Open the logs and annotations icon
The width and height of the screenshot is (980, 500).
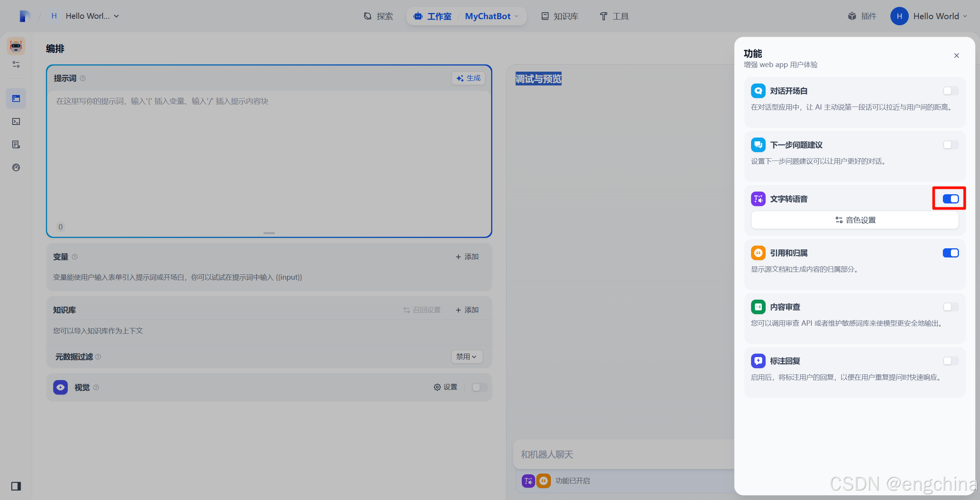(16, 144)
